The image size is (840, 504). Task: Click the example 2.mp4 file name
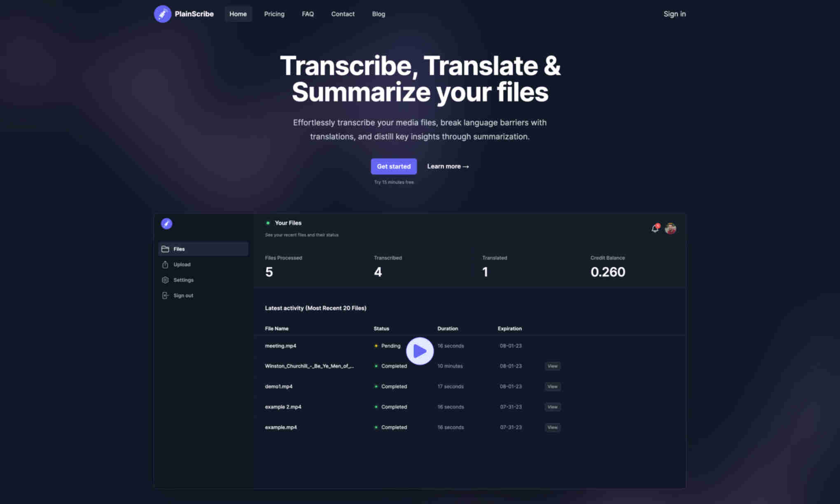tap(283, 407)
